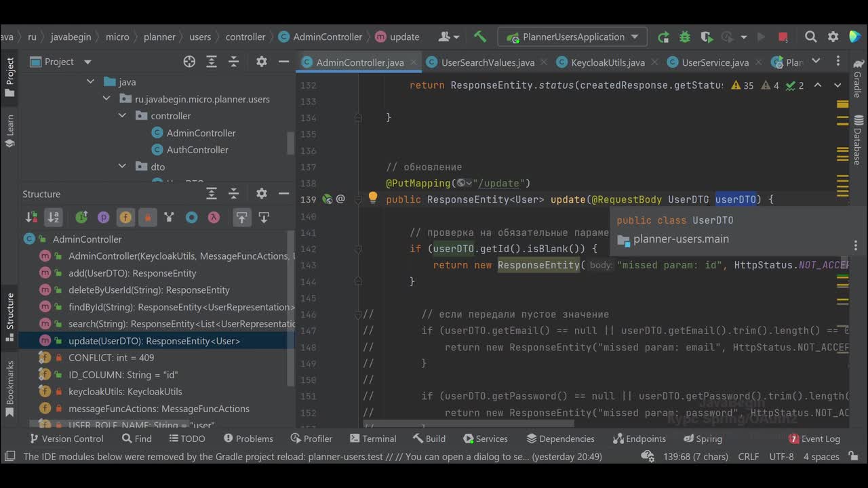Toggle Show non-public members lock icon
The height and width of the screenshot is (488, 868).
point(147,218)
